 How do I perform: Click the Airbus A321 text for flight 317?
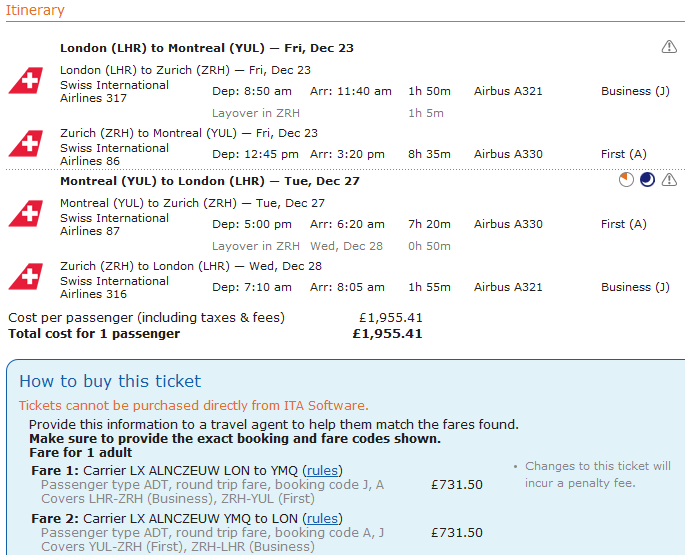508,91
